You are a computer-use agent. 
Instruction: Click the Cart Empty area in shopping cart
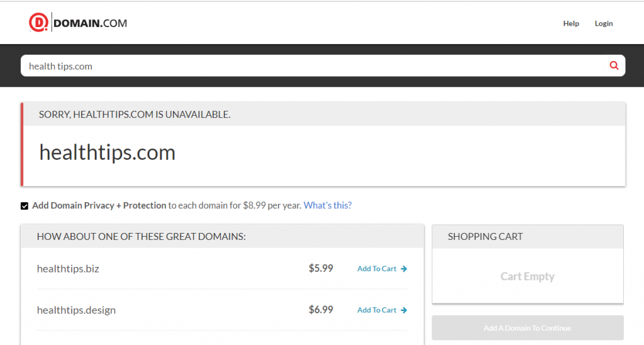[528, 276]
